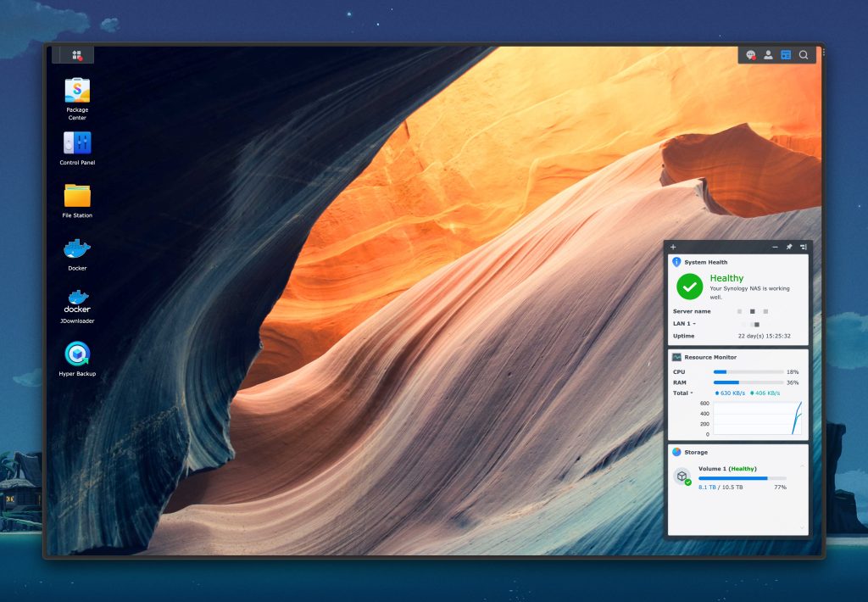Click the 630 KB/s upload rate
The image size is (868, 602).
click(730, 393)
